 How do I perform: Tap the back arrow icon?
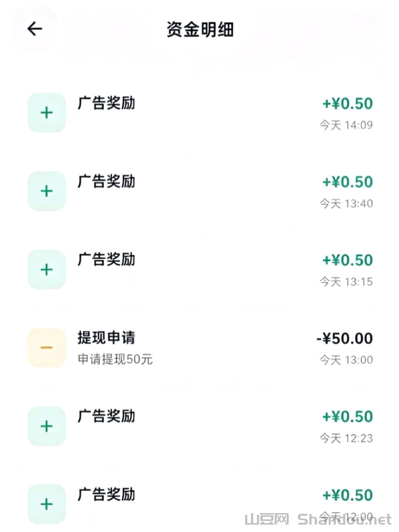tap(35, 29)
